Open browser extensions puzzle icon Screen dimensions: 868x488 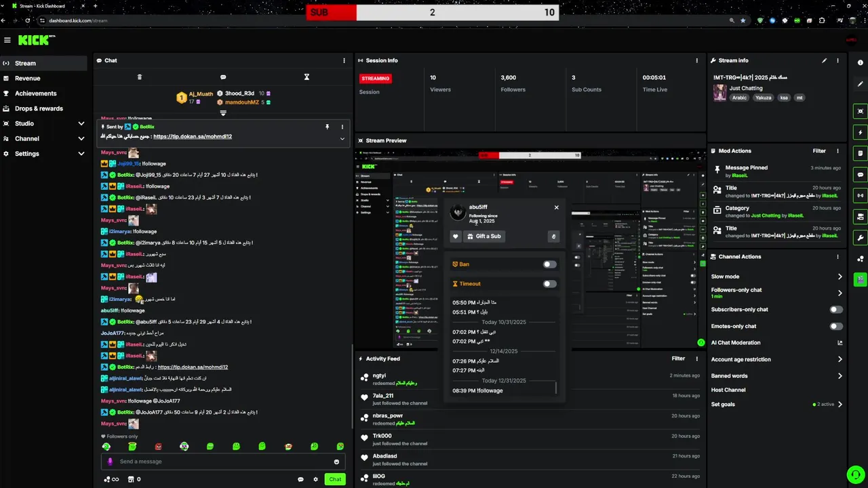822,20
